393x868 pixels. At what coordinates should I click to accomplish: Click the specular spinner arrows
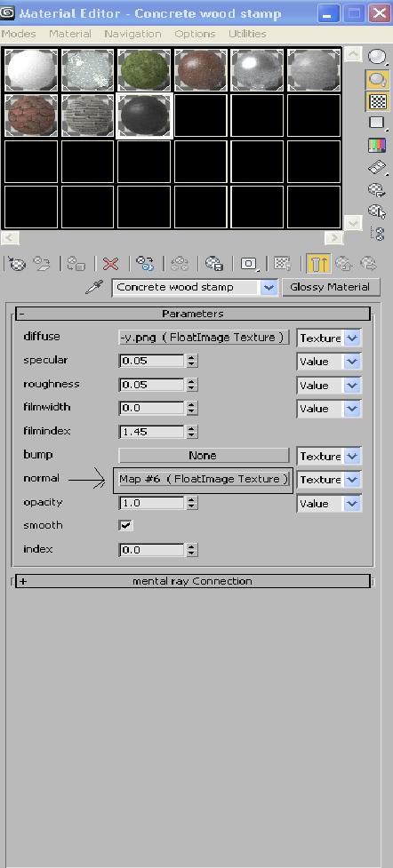click(192, 362)
